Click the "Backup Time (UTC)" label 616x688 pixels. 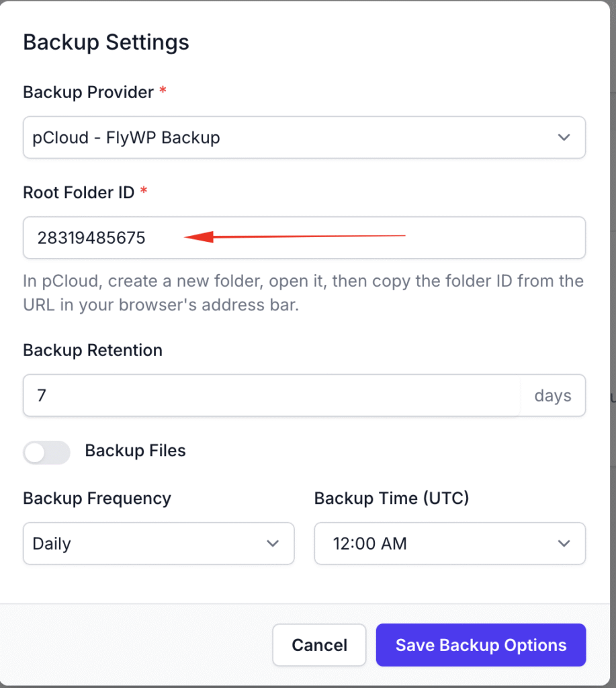[392, 498]
